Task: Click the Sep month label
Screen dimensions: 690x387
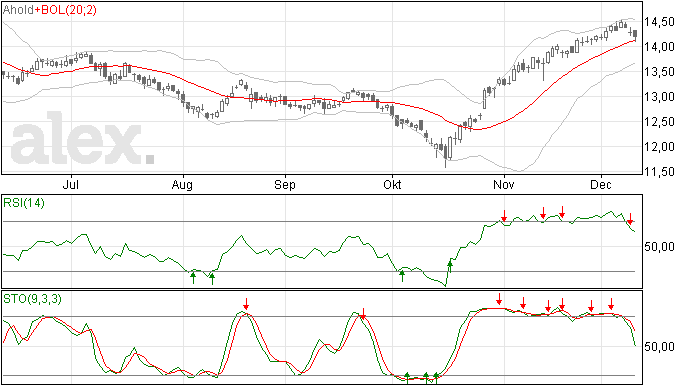Action: pos(285,184)
